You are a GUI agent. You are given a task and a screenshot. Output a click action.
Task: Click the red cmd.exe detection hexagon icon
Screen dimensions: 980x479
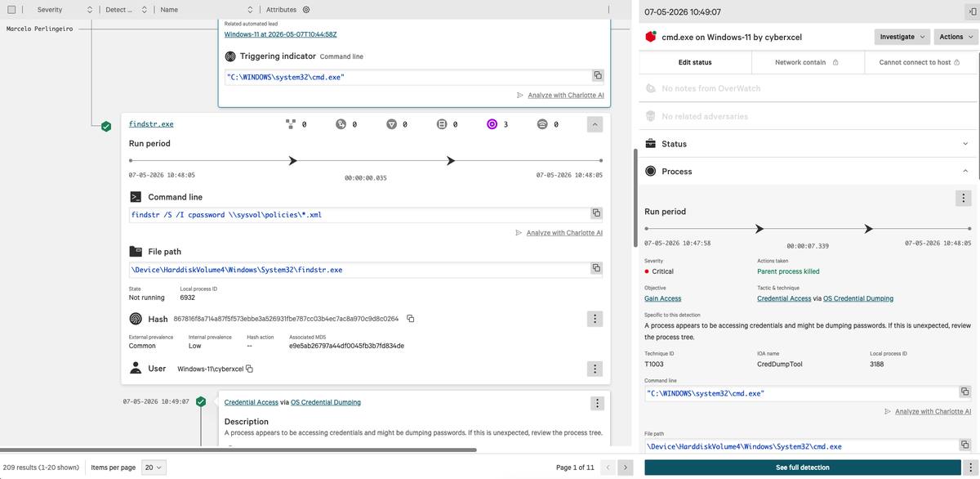651,37
